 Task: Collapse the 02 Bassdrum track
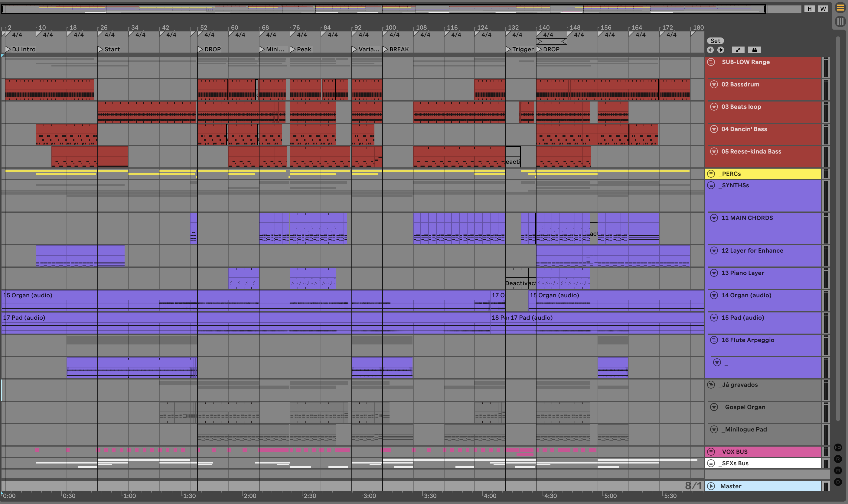[714, 84]
